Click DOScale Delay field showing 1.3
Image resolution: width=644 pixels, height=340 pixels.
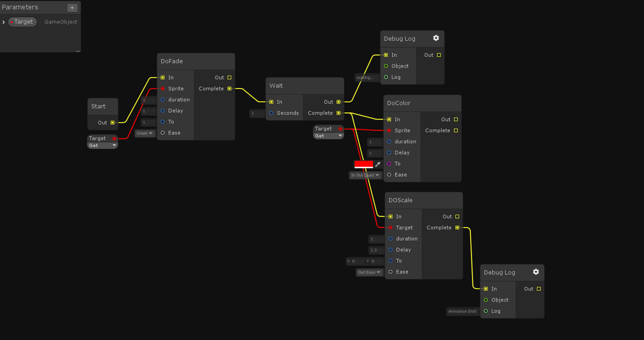pos(376,250)
